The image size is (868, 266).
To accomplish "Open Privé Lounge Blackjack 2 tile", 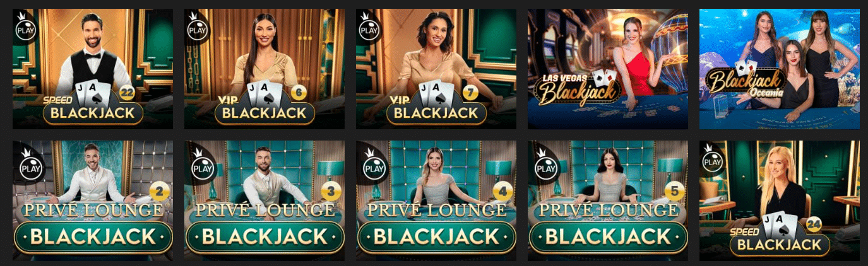I will (93, 200).
